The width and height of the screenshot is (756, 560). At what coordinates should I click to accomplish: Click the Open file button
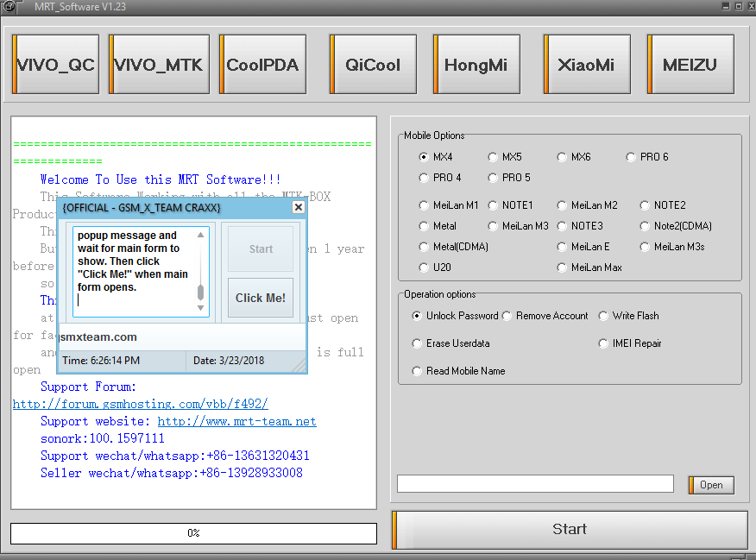click(711, 485)
